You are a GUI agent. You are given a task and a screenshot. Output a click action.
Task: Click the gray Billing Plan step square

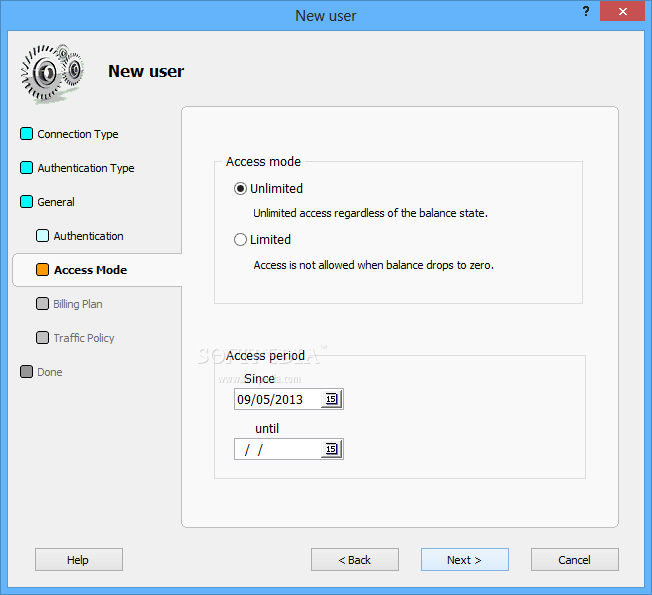pos(42,304)
